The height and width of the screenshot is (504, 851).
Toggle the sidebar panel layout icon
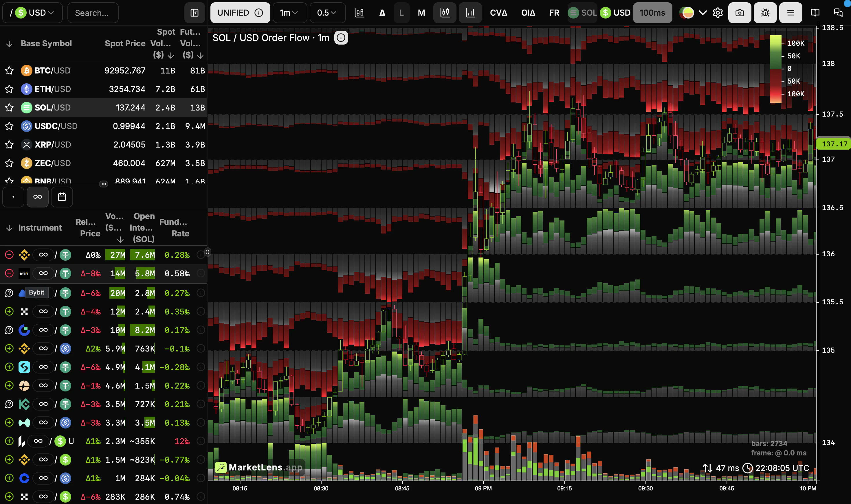(x=194, y=13)
